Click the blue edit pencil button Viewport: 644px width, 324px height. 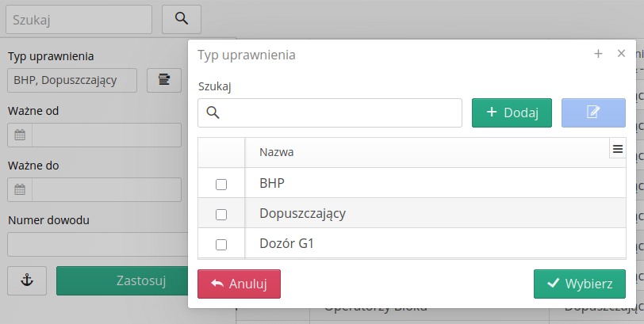click(x=593, y=112)
